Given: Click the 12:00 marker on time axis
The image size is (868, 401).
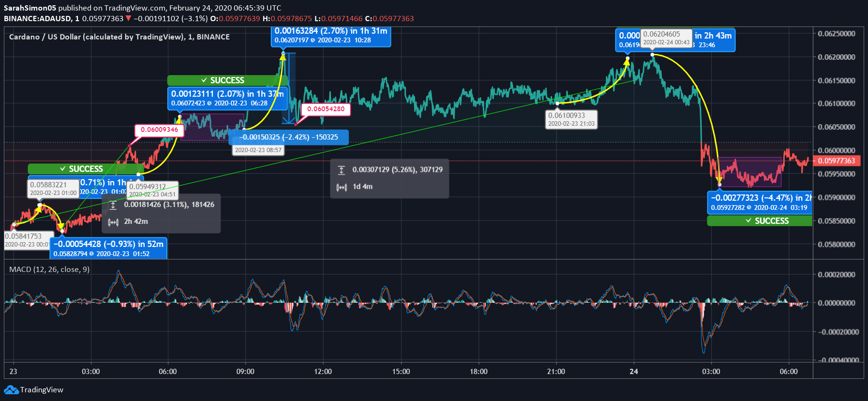Looking at the screenshot, I should [x=323, y=372].
